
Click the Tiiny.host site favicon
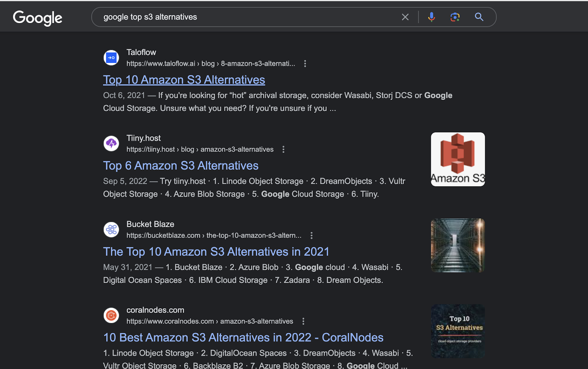click(111, 143)
